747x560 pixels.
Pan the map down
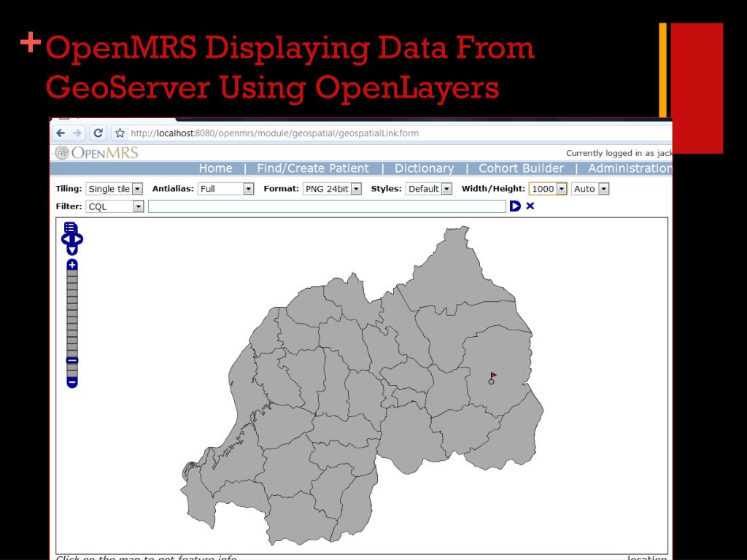point(72,250)
